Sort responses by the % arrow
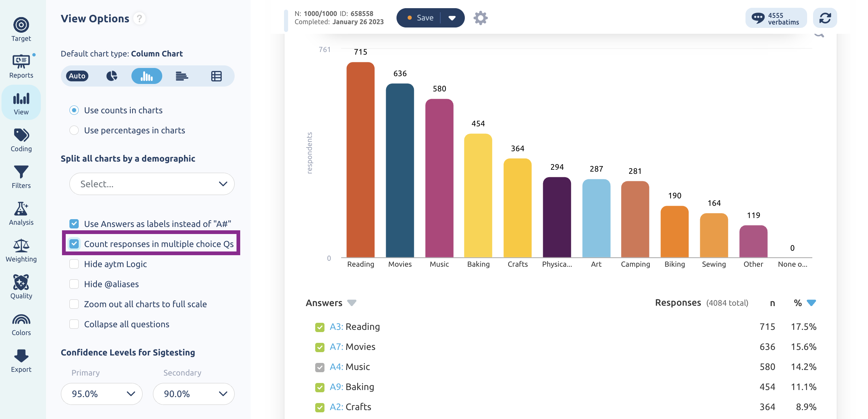The width and height of the screenshot is (868, 419). tap(812, 303)
